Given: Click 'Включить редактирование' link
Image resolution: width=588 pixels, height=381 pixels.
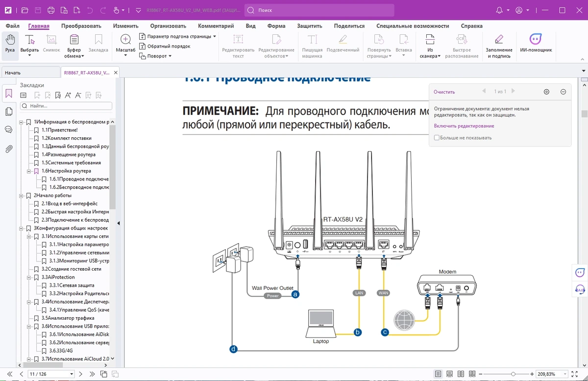Looking at the screenshot, I should [x=464, y=126].
